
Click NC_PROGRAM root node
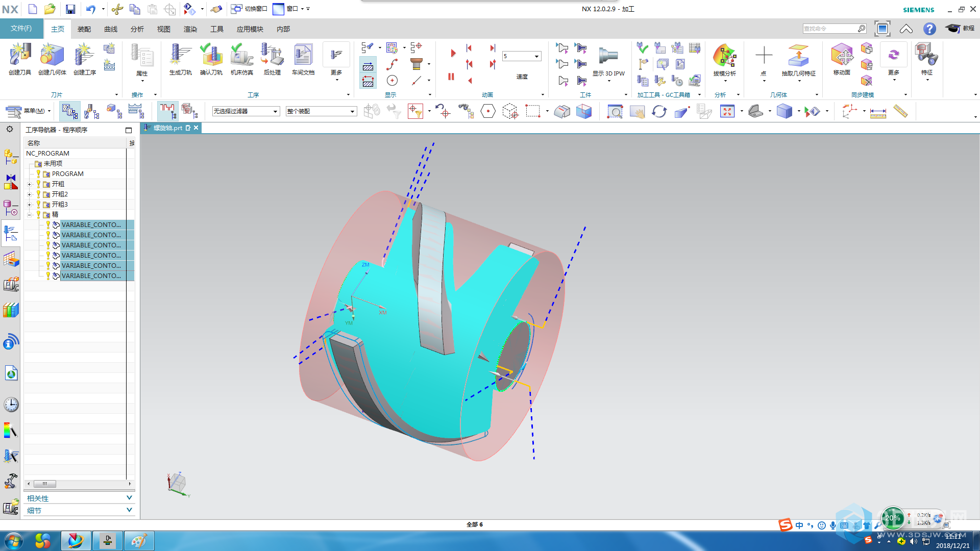[x=47, y=154]
